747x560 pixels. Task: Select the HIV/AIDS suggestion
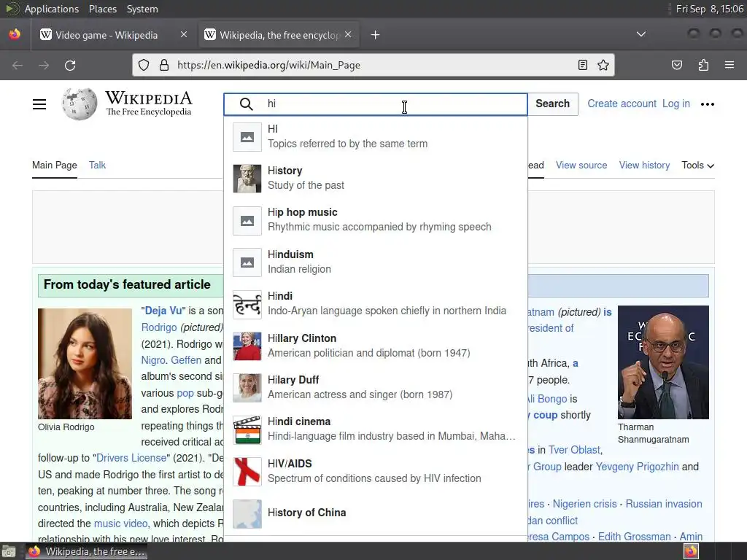(376, 472)
